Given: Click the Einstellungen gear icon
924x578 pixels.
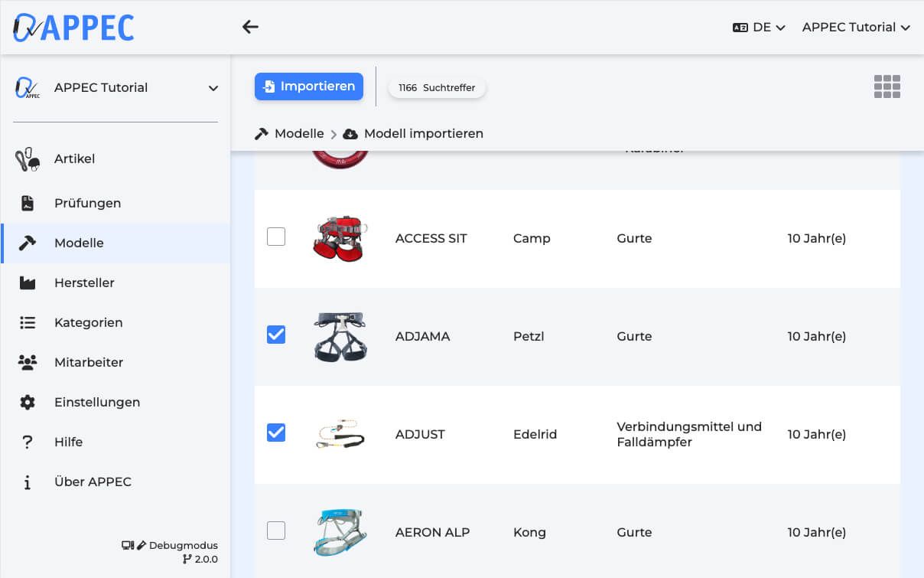Looking at the screenshot, I should (x=28, y=402).
